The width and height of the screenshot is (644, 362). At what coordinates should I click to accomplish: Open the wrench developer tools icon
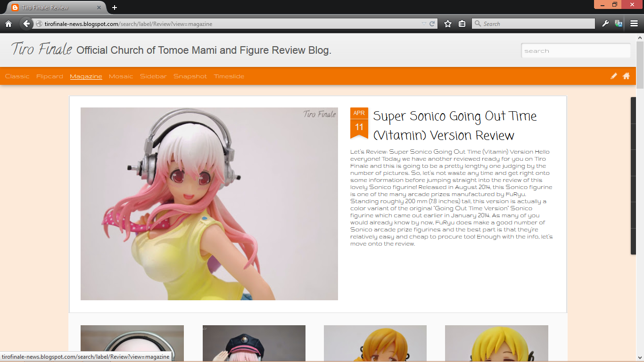click(606, 24)
